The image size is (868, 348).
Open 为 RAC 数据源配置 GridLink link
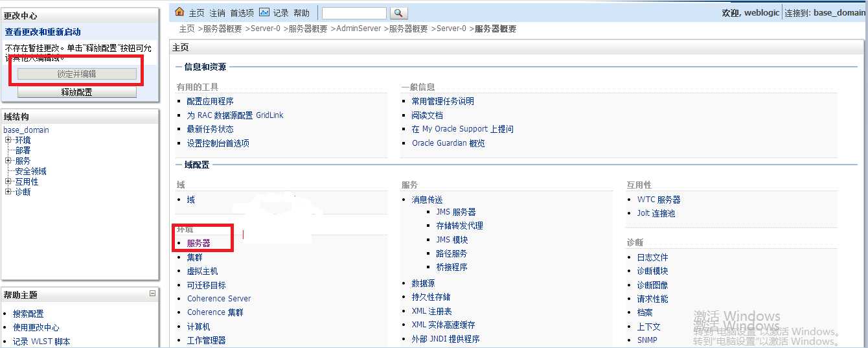pos(235,115)
